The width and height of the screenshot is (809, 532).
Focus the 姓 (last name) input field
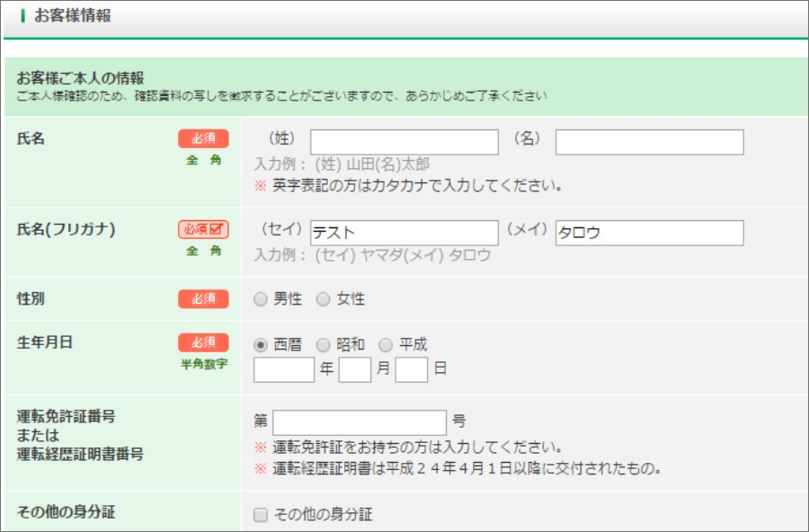[404, 142]
